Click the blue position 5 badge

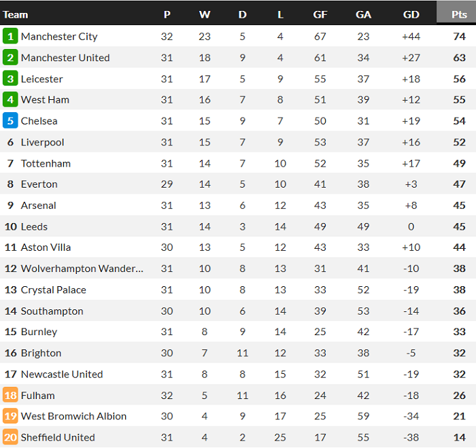pyautogui.click(x=10, y=121)
